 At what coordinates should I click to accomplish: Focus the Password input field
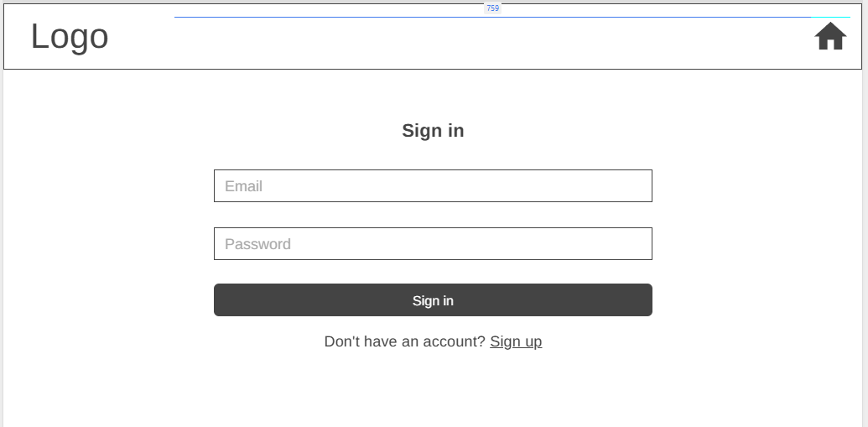pos(433,244)
